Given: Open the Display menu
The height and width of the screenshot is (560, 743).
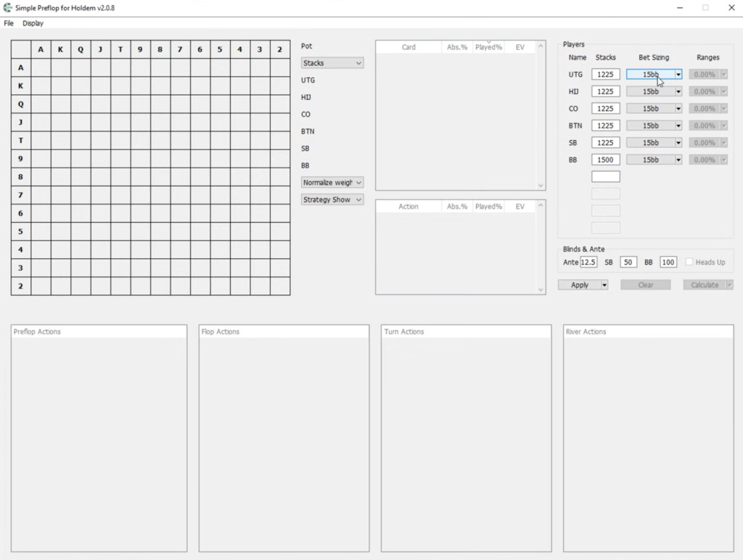Looking at the screenshot, I should [x=33, y=23].
